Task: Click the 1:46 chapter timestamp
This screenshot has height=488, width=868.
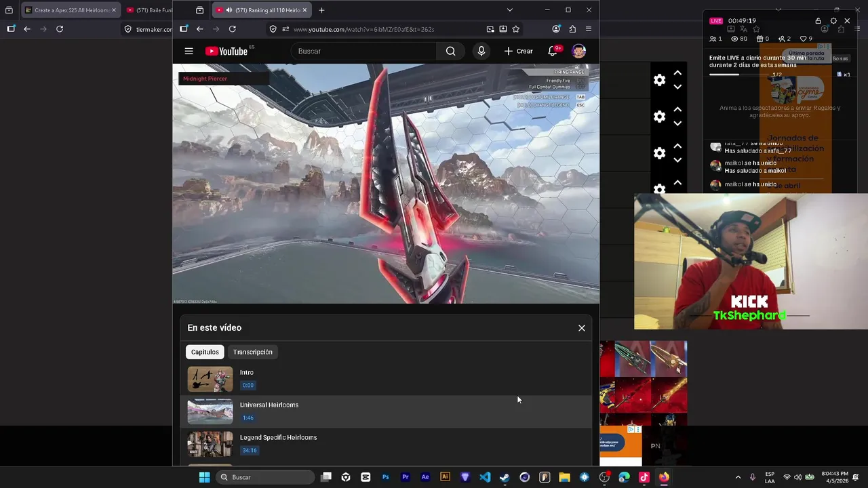Action: click(x=248, y=418)
